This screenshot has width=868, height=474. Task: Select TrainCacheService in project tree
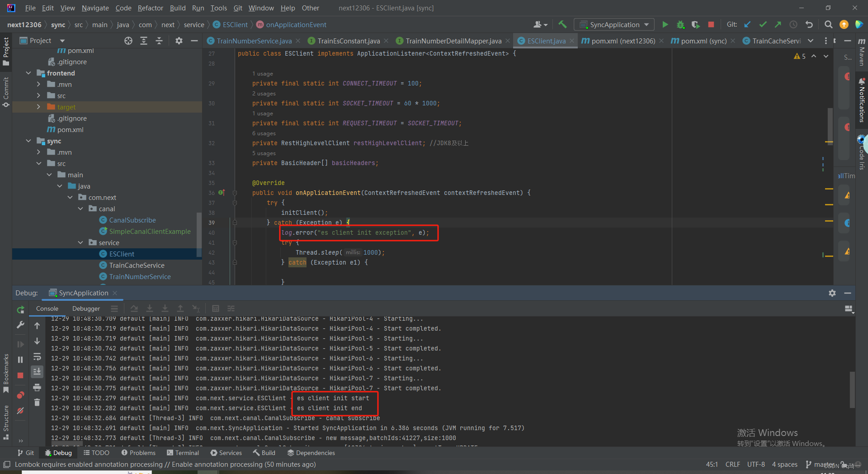(137, 265)
